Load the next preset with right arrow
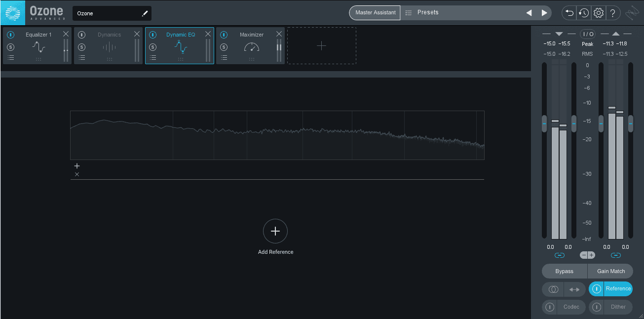 pyautogui.click(x=544, y=13)
